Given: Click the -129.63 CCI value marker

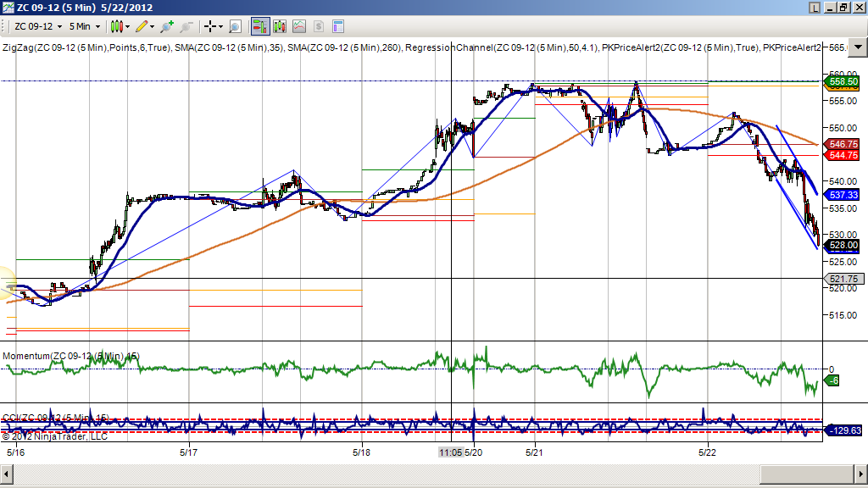Looking at the screenshot, I should point(843,430).
